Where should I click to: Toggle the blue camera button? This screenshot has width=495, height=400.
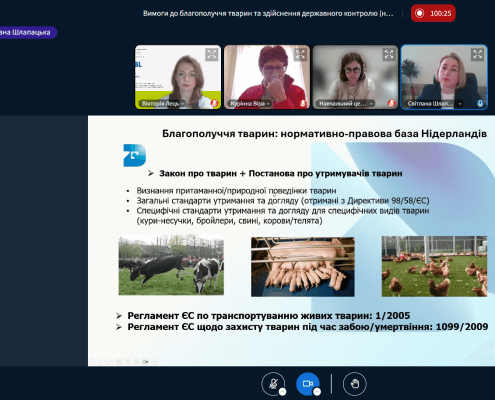(308, 384)
